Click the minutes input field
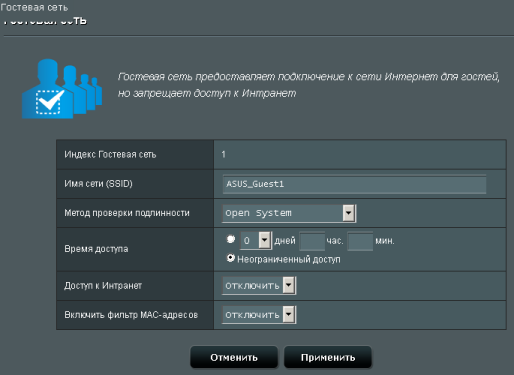Viewport: 514px width, 375px height. click(x=360, y=241)
